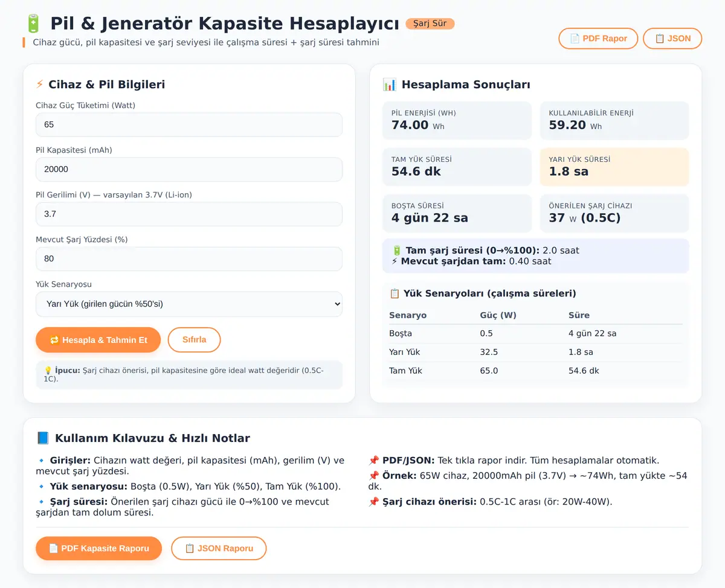Click the Şarj Sür badge
This screenshot has height=588, width=725.
[430, 24]
